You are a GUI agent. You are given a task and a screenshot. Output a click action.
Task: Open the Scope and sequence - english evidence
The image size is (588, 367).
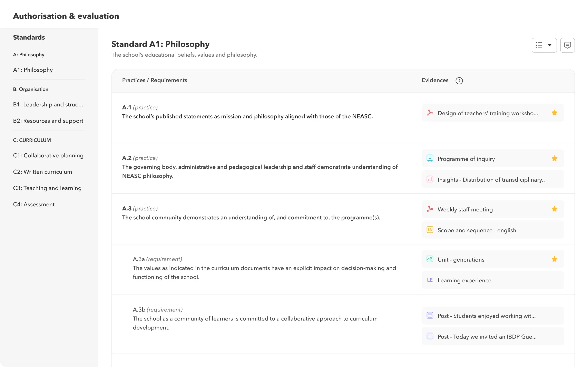tap(477, 230)
